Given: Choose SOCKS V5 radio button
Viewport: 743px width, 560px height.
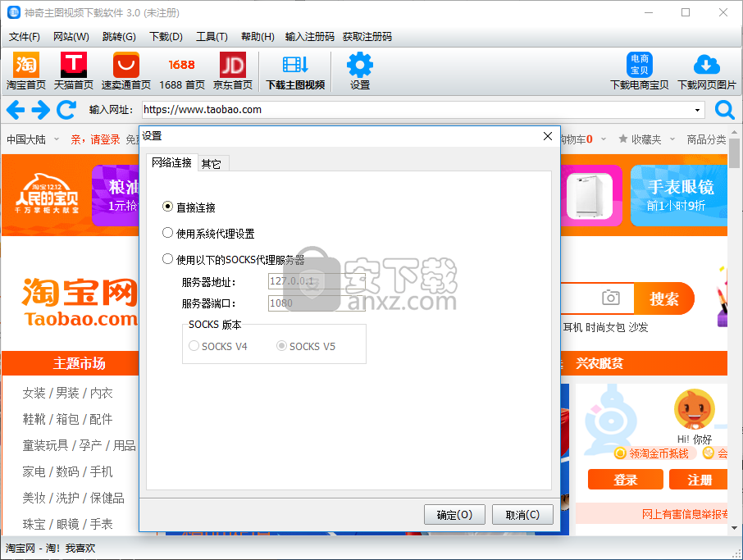Looking at the screenshot, I should click(x=281, y=346).
